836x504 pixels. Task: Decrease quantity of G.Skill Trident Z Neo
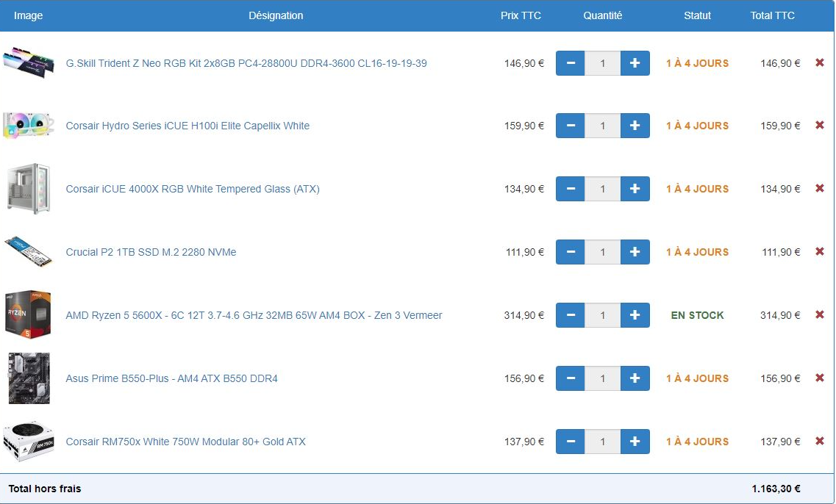(571, 63)
